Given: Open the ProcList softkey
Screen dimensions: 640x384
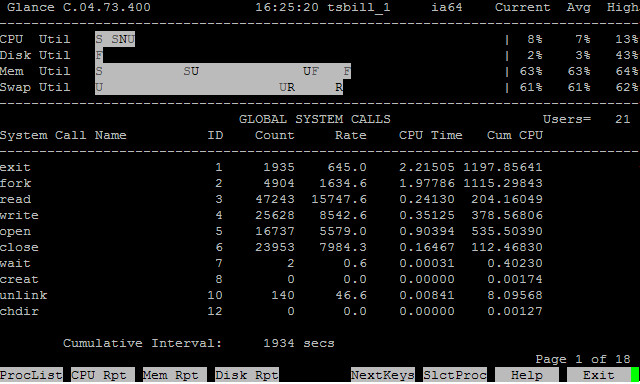Looking at the screenshot, I should 31,375.
